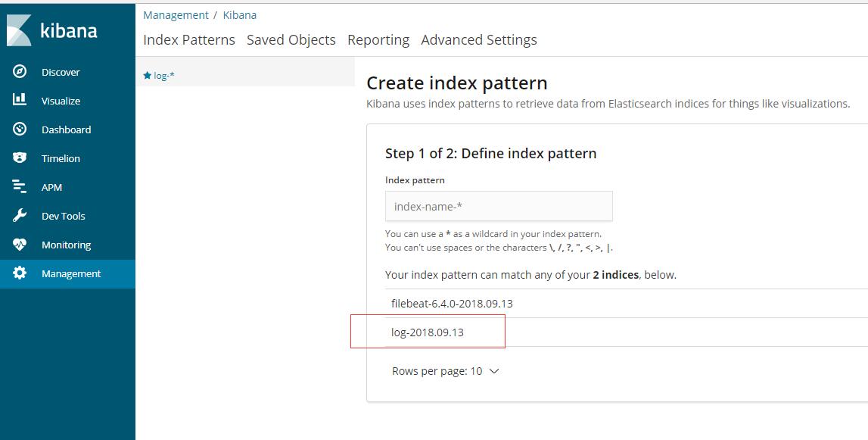Select APM label in sidebar

(x=51, y=187)
